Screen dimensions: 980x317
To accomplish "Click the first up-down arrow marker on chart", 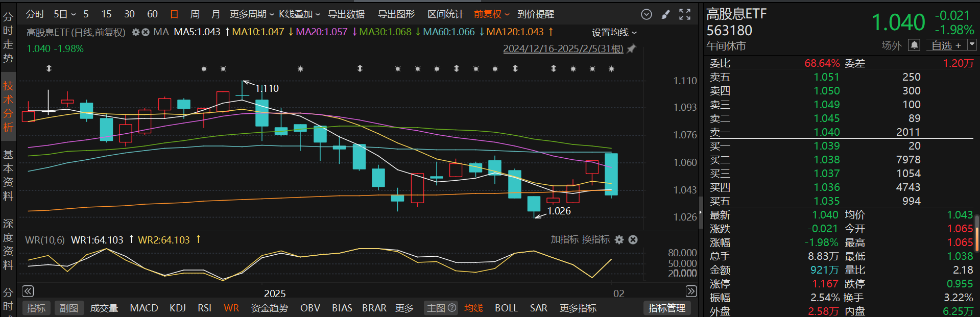I will coord(49,68).
